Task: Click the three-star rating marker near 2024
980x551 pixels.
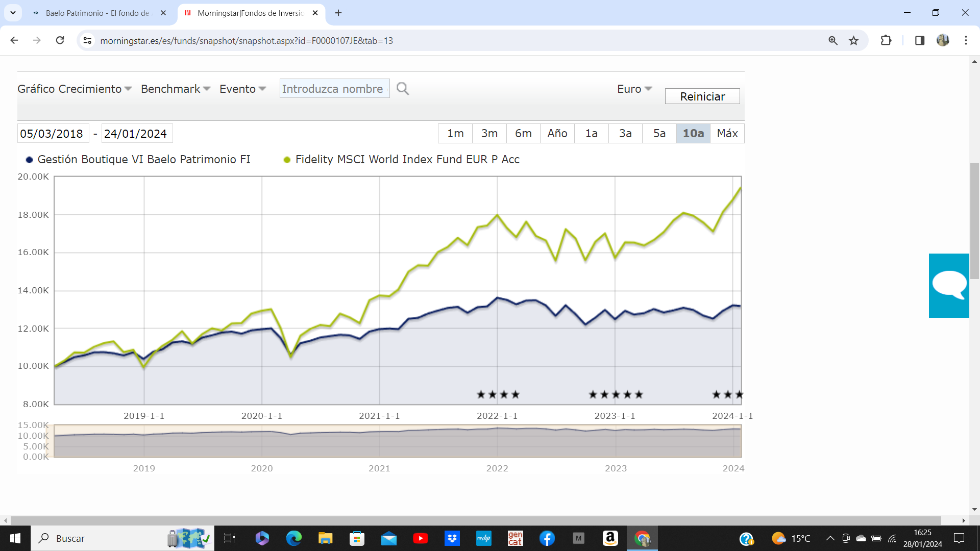Action: click(x=728, y=394)
